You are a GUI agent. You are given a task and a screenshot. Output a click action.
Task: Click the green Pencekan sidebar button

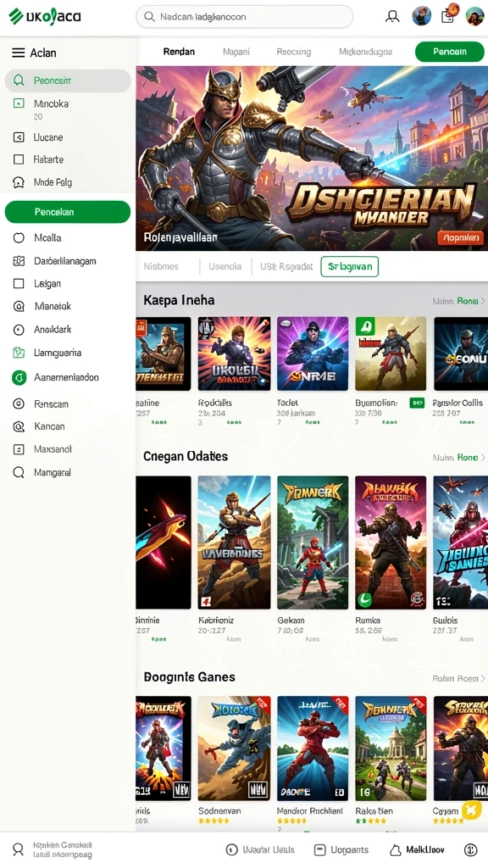[x=68, y=212]
